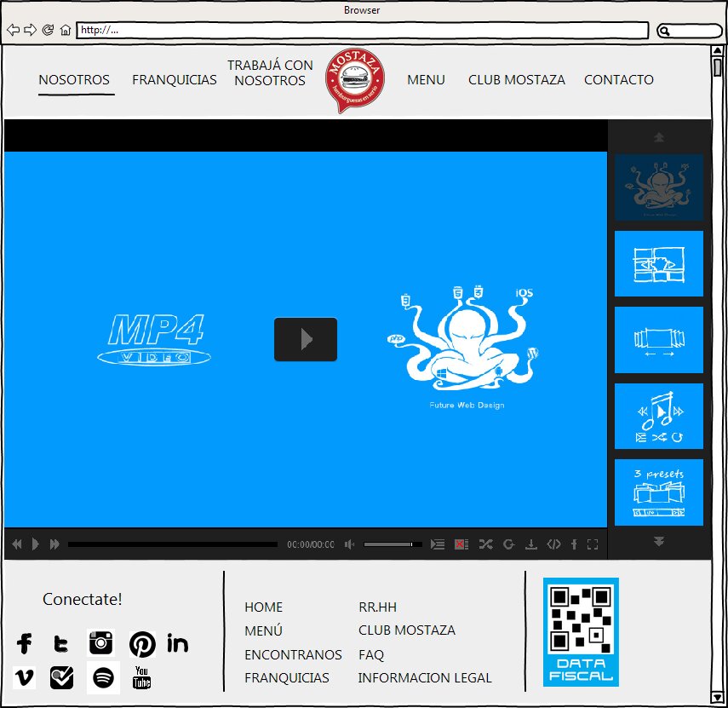
Task: Reload the page in the browser
Action: click(x=48, y=30)
